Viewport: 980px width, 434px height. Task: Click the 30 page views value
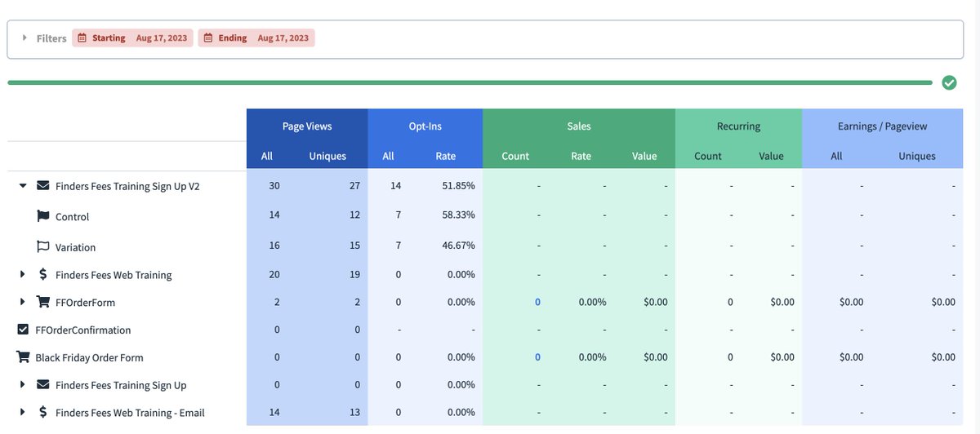pos(274,186)
